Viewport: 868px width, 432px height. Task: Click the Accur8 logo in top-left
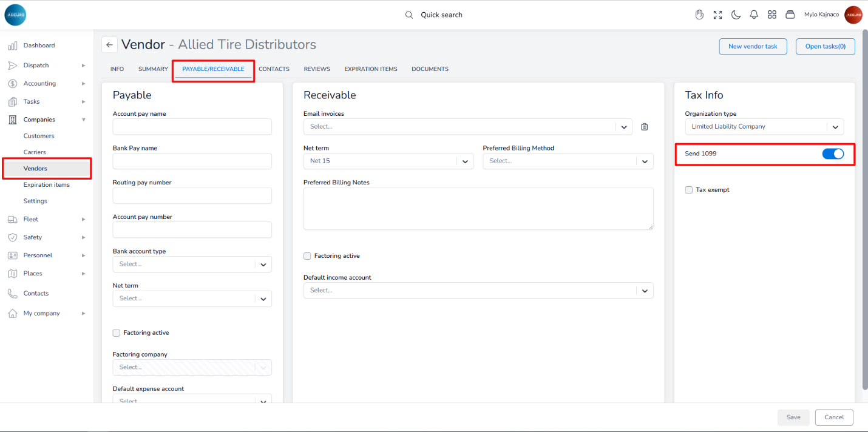15,15
